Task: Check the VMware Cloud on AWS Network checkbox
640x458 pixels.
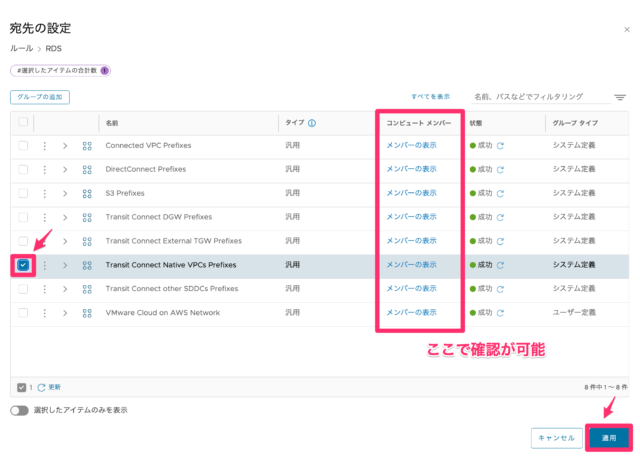Action: 23,313
